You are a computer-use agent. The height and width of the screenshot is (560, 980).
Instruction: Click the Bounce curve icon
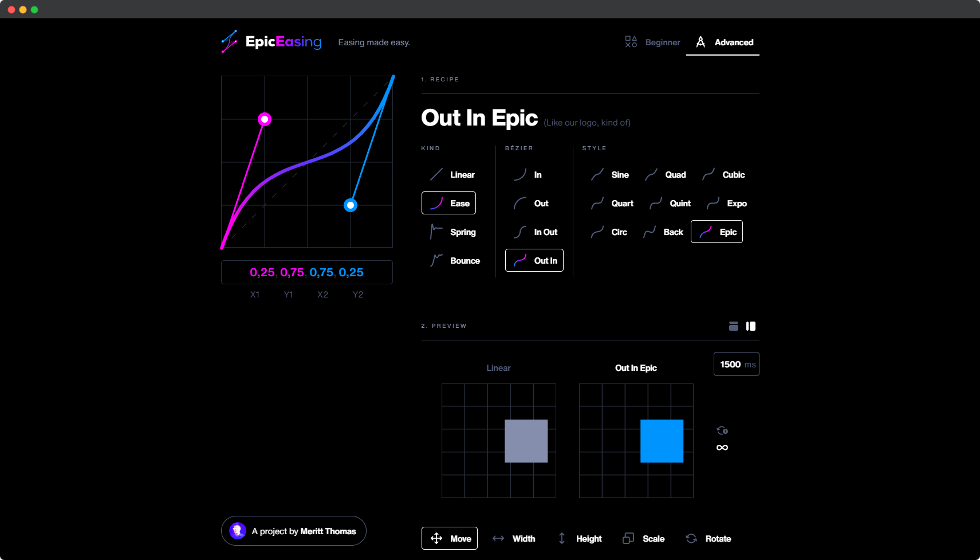436,260
